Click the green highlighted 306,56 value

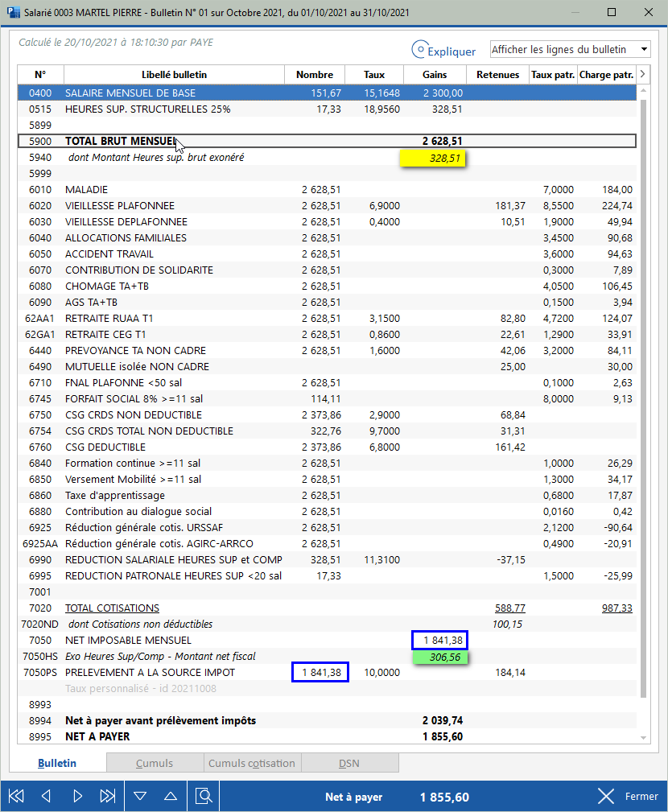pos(440,657)
